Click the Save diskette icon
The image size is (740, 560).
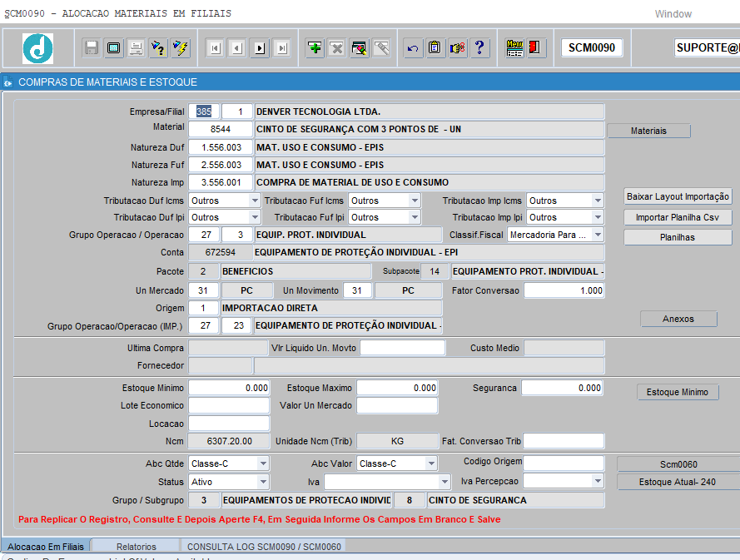pyautogui.click(x=92, y=48)
